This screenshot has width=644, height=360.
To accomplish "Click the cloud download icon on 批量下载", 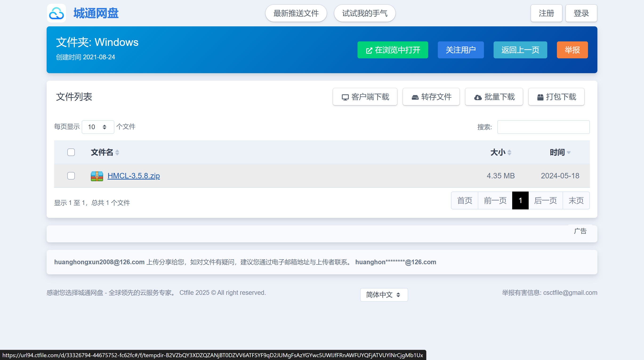I will (478, 97).
